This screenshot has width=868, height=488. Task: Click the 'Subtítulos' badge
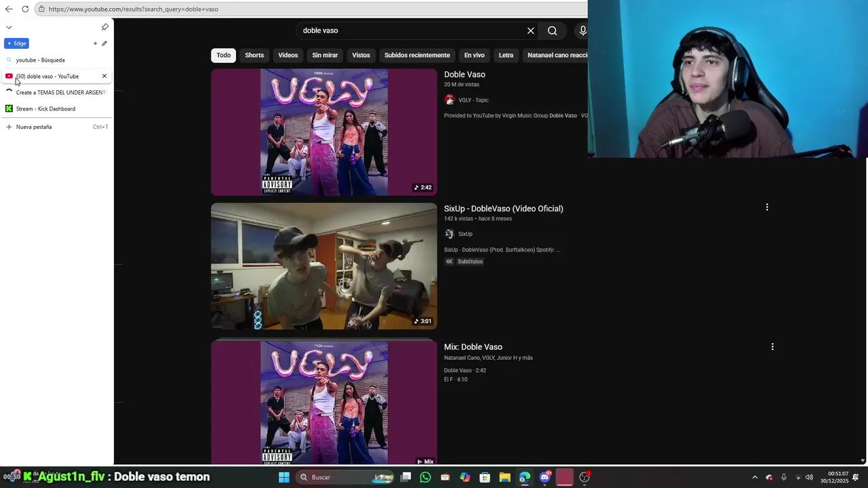click(x=470, y=262)
